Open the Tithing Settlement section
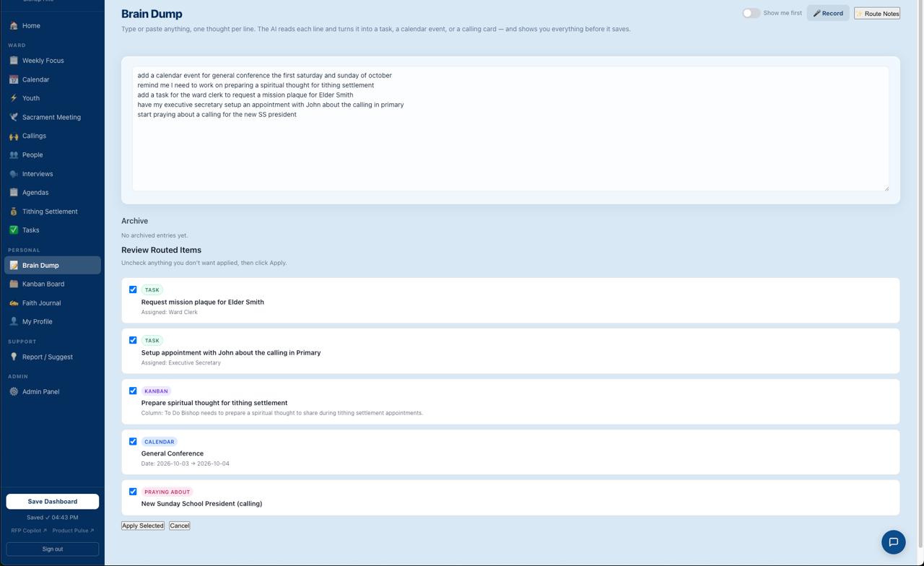 53,212
